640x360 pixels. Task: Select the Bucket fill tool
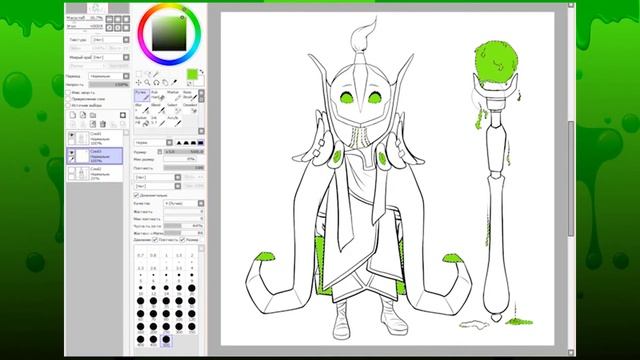point(142,121)
